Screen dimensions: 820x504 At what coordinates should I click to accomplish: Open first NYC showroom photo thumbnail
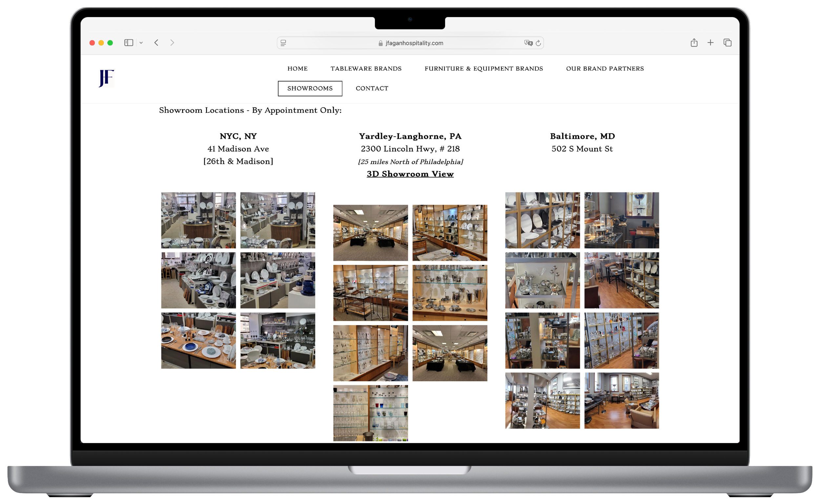click(x=198, y=220)
